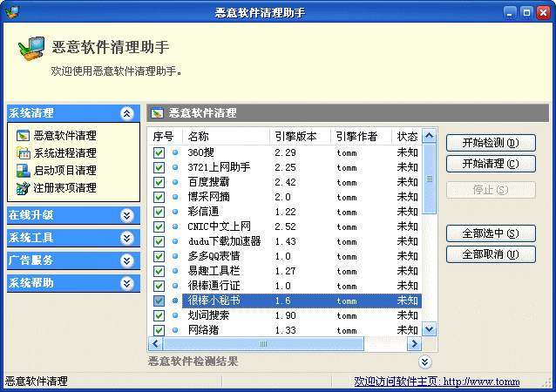Toggle the 彩信通 checkbox
This screenshot has height=392, width=556.
click(159, 212)
